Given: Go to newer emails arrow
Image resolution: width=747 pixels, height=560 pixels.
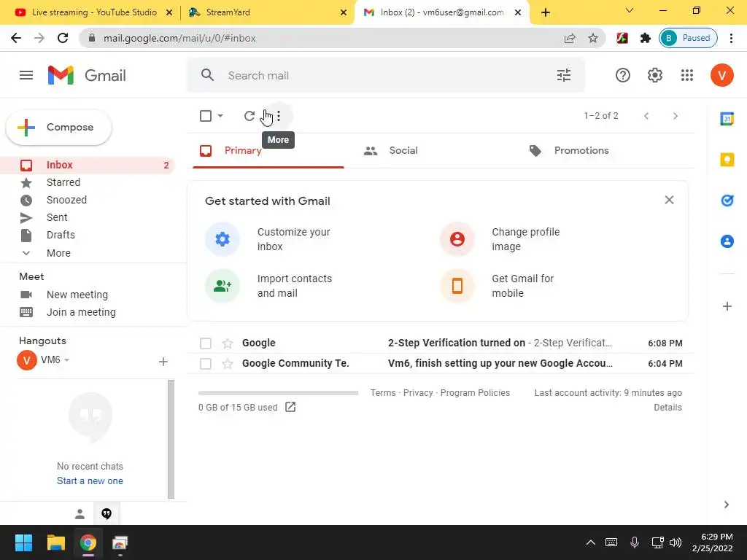Looking at the screenshot, I should 646,116.
